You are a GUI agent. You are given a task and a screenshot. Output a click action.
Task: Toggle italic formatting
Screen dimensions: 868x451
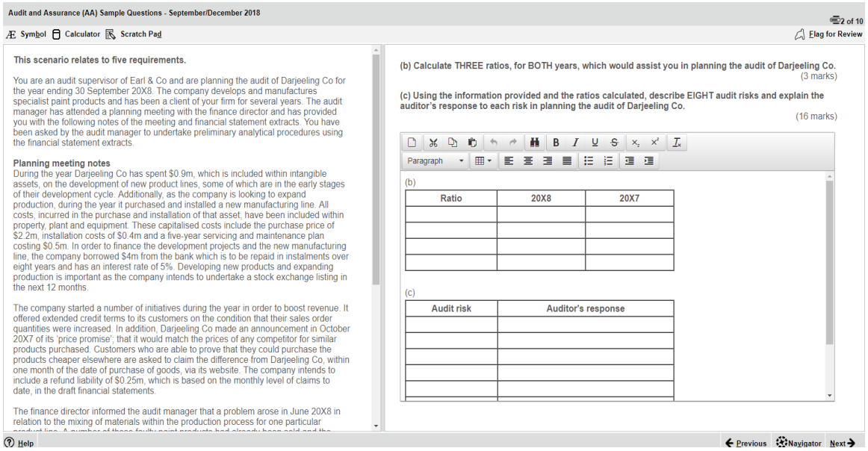coord(575,143)
